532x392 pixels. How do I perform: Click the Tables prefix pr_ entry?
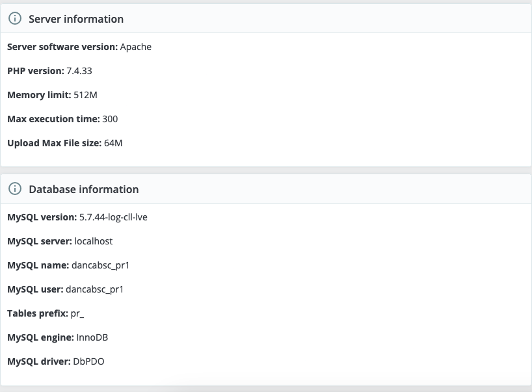46,313
